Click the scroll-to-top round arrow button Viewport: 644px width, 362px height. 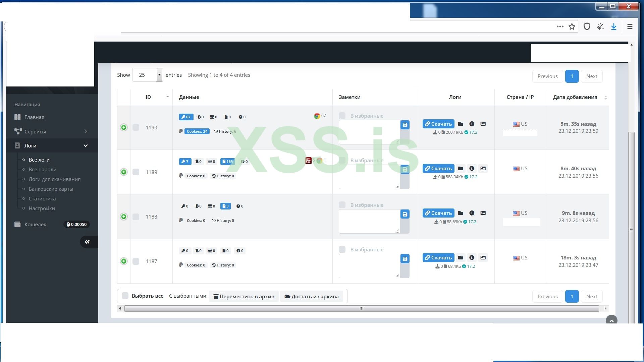point(611,321)
